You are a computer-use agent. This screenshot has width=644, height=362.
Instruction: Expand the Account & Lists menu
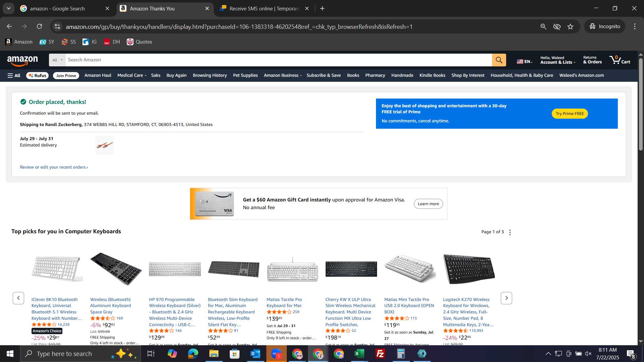click(557, 60)
